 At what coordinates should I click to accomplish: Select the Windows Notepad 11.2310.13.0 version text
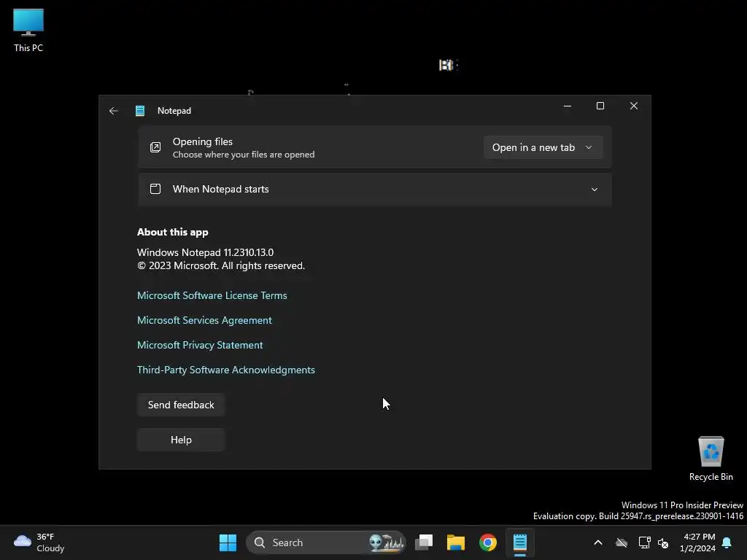pyautogui.click(x=205, y=252)
